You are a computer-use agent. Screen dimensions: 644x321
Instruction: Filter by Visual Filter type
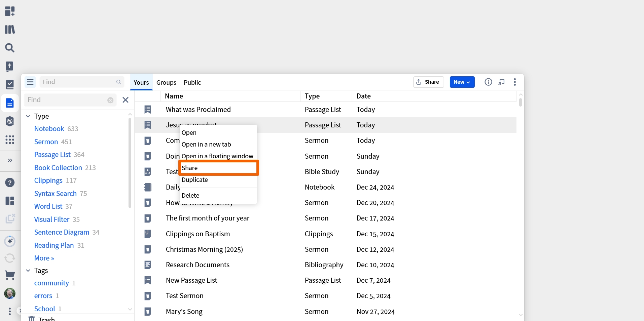(52, 219)
